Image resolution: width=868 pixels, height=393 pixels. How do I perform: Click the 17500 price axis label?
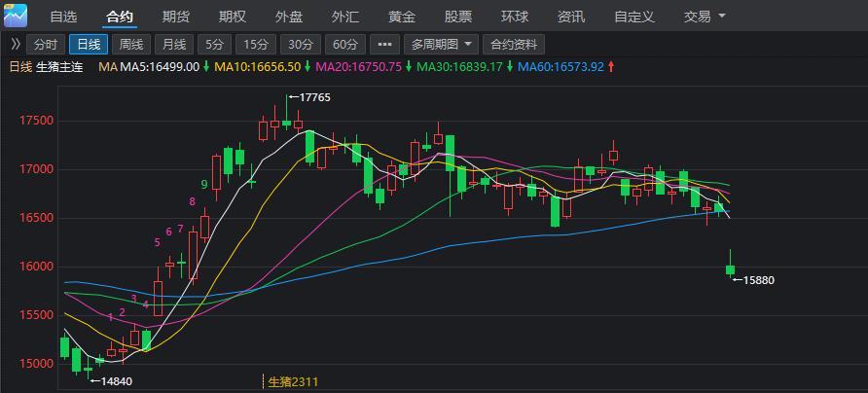pos(35,122)
